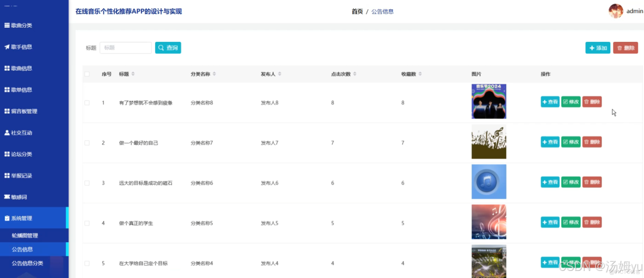The width and height of the screenshot is (644, 278).
Task: Check the checkbox for row 3
Action: [87, 183]
